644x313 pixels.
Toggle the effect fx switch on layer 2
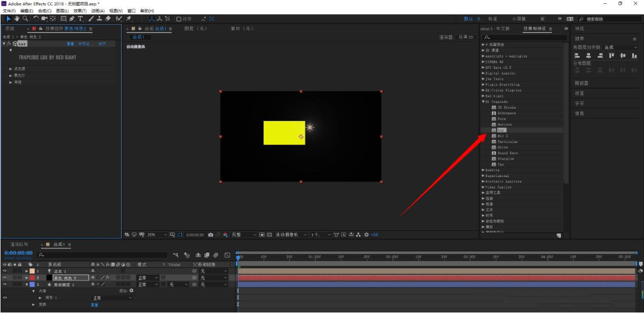click(x=107, y=278)
